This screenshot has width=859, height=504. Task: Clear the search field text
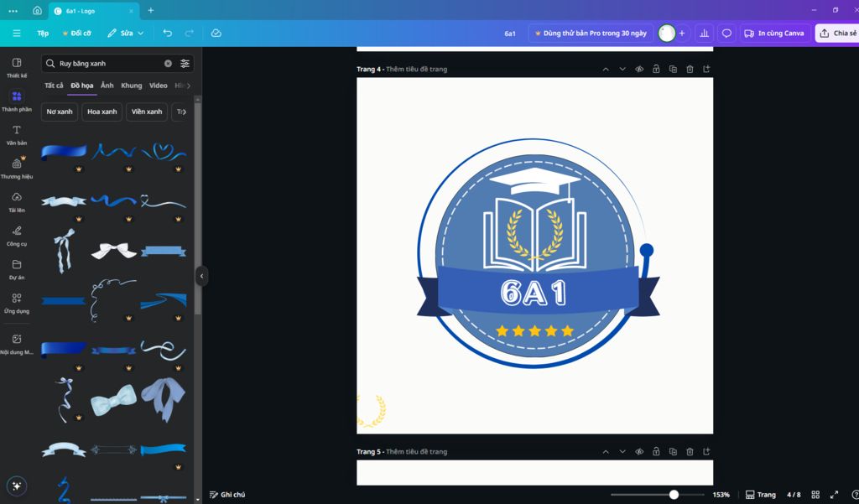coord(168,64)
